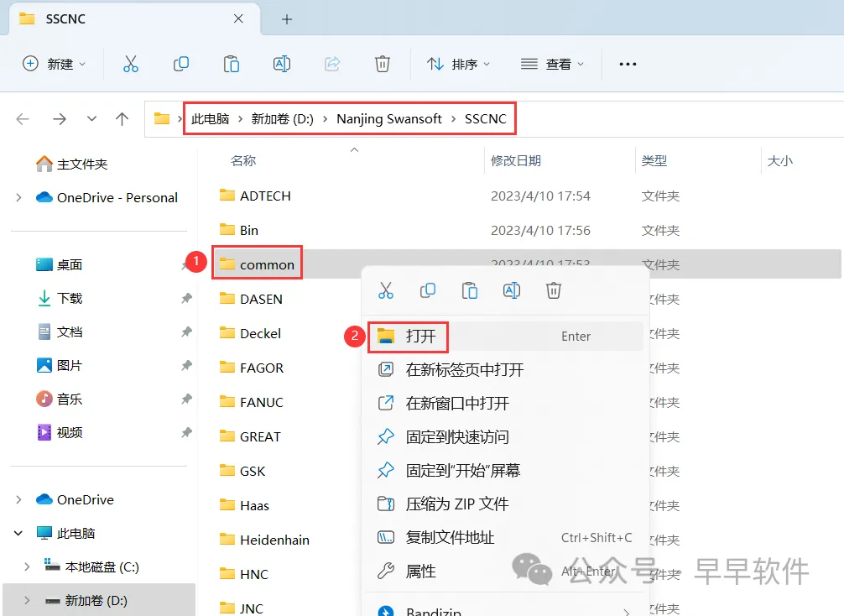Open 图片 in quick access
This screenshot has height=616, width=844.
(60, 366)
